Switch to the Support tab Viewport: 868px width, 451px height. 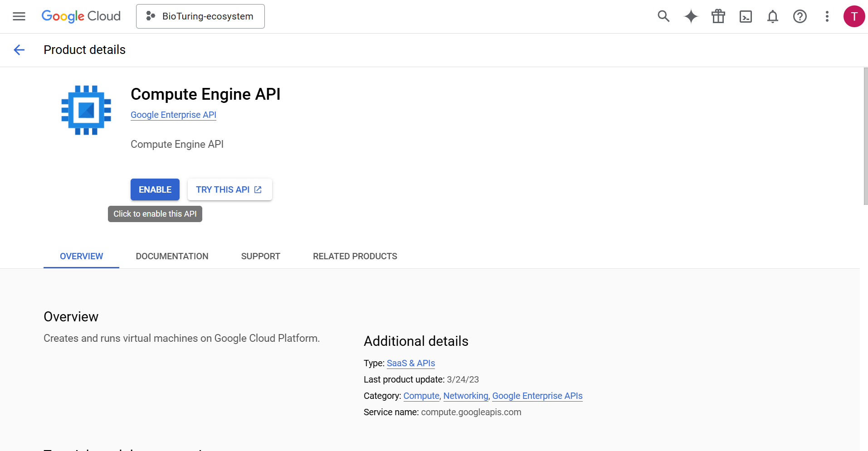tap(261, 256)
